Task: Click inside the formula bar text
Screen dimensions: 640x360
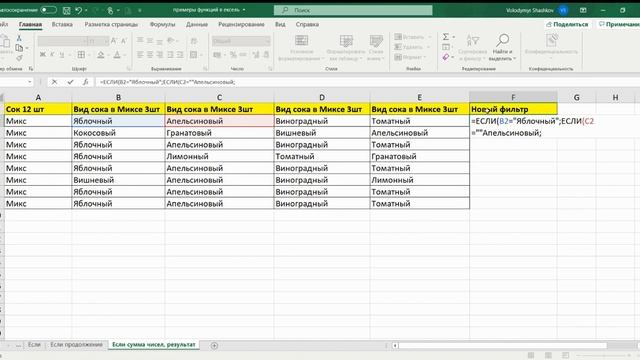Action: click(x=167, y=82)
